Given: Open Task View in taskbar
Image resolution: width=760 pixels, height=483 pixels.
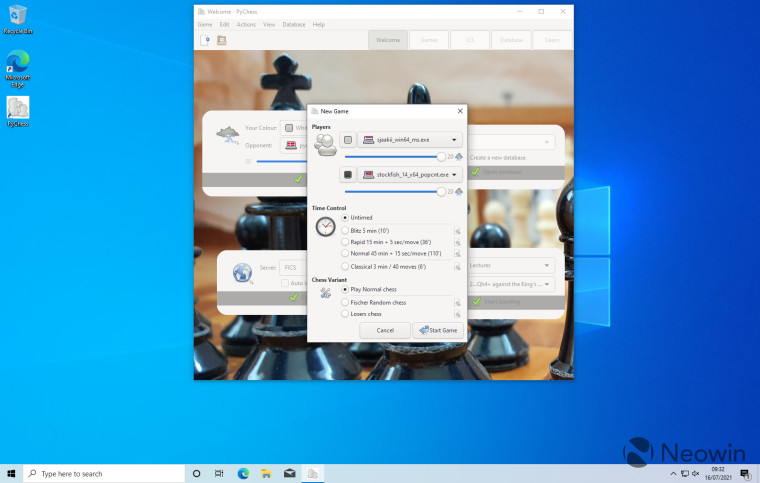Looking at the screenshot, I should click(x=219, y=473).
